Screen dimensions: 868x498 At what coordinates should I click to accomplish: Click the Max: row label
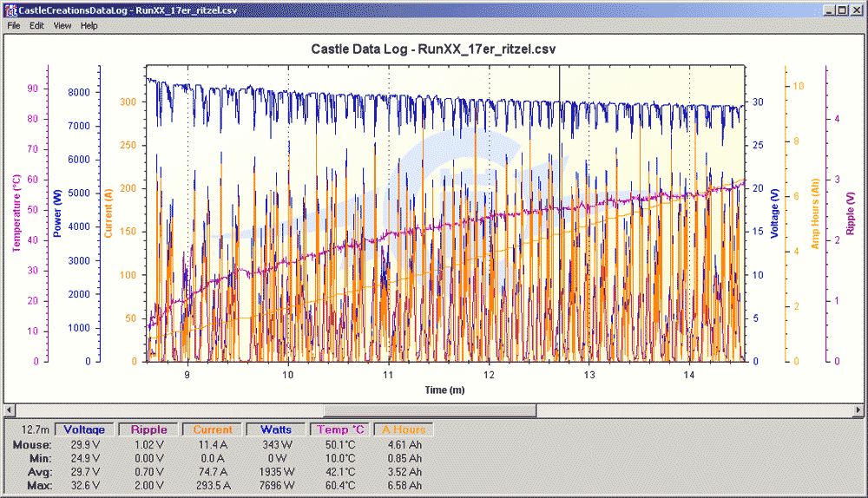(40, 486)
